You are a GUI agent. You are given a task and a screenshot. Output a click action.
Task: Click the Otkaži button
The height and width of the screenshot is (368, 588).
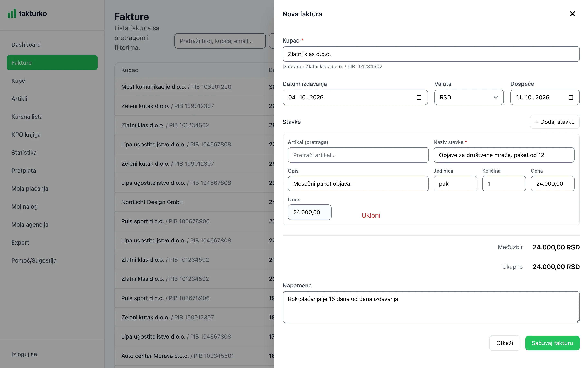(504, 343)
